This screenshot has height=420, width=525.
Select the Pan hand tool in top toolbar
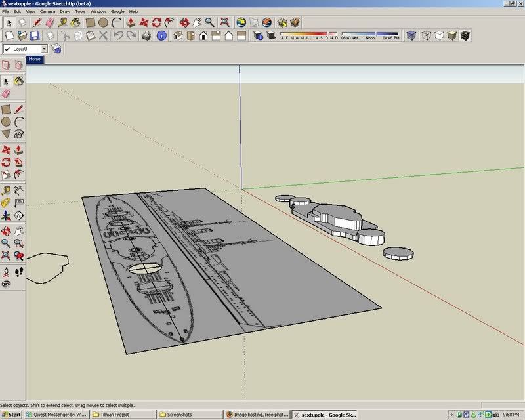[x=198, y=23]
